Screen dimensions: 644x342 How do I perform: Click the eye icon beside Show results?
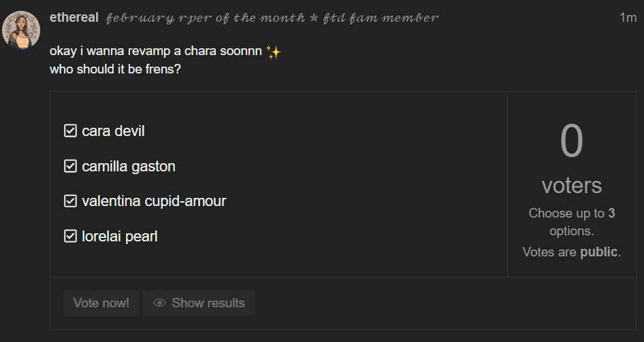click(159, 303)
